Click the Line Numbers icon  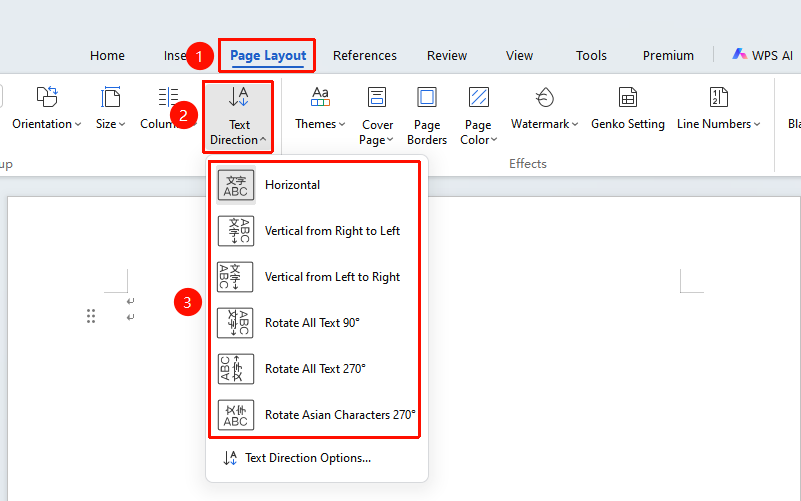coord(719,97)
